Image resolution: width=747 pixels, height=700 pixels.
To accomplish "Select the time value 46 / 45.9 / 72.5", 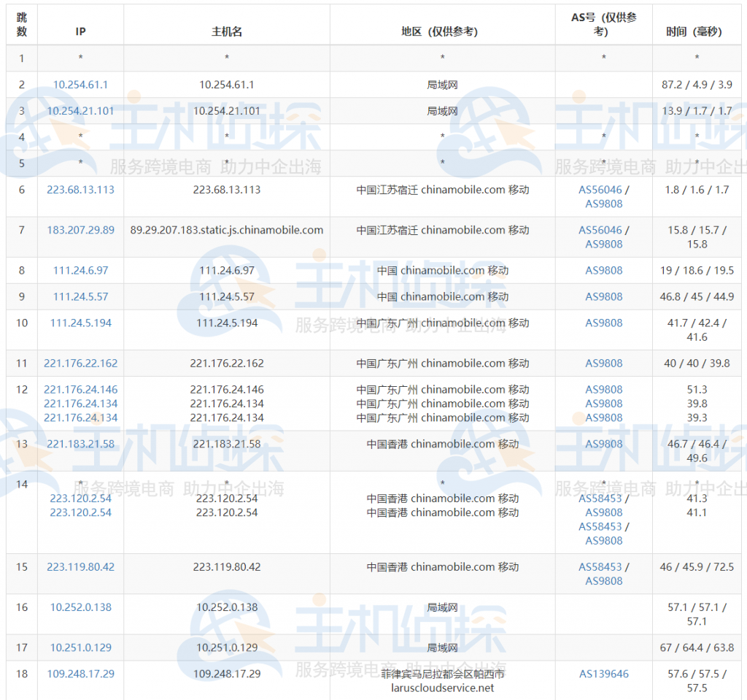I will (697, 567).
